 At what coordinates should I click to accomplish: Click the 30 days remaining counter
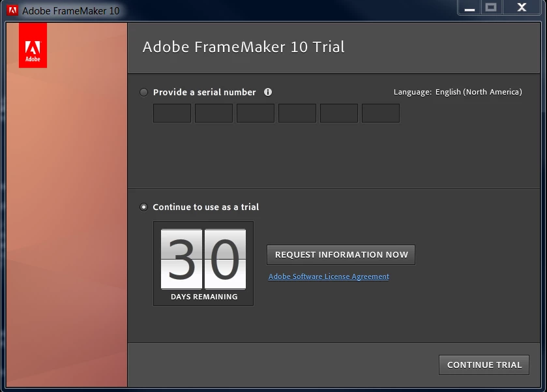point(203,264)
